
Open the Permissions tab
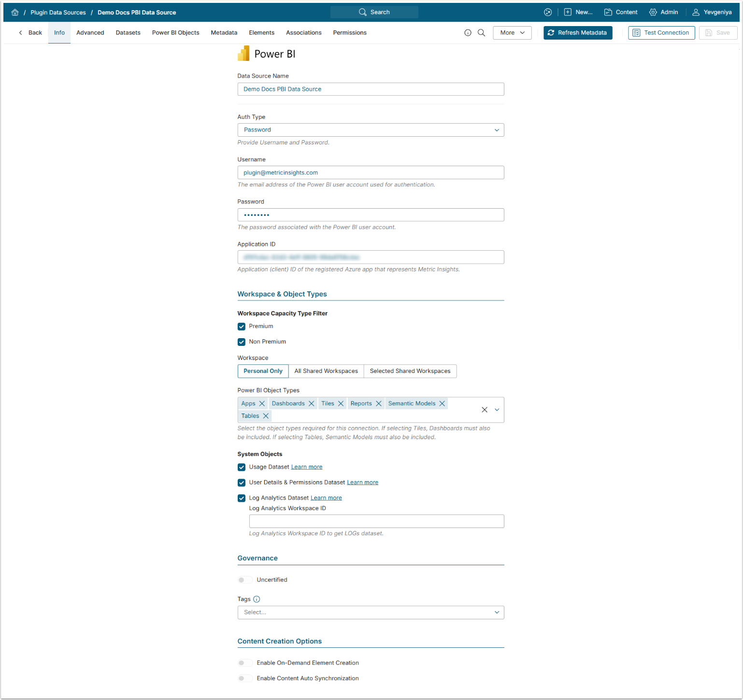[350, 33]
